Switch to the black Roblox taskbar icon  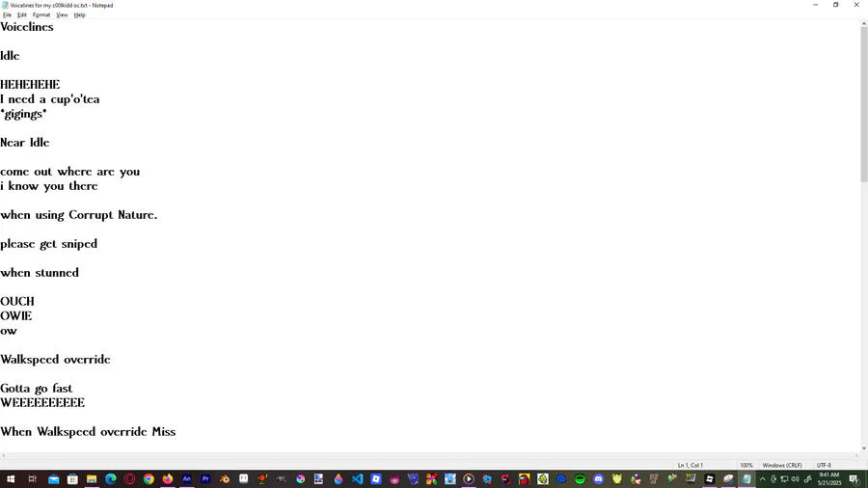point(709,479)
